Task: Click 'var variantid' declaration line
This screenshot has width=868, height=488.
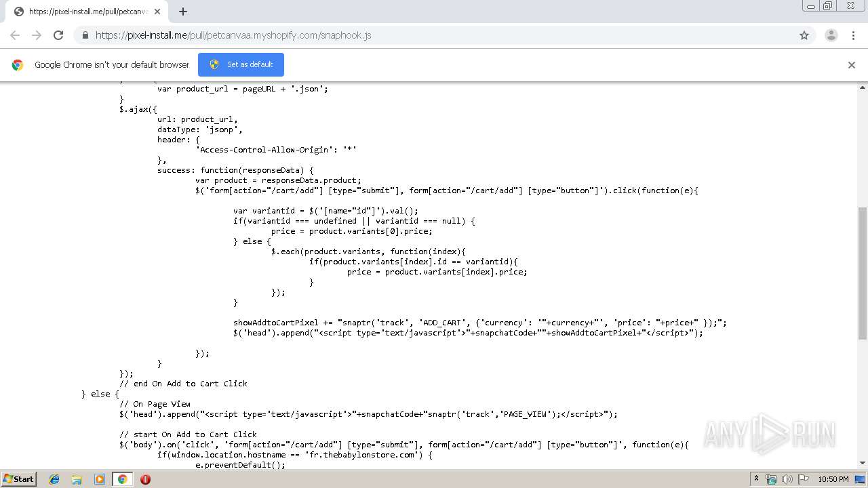Action: [325, 211]
